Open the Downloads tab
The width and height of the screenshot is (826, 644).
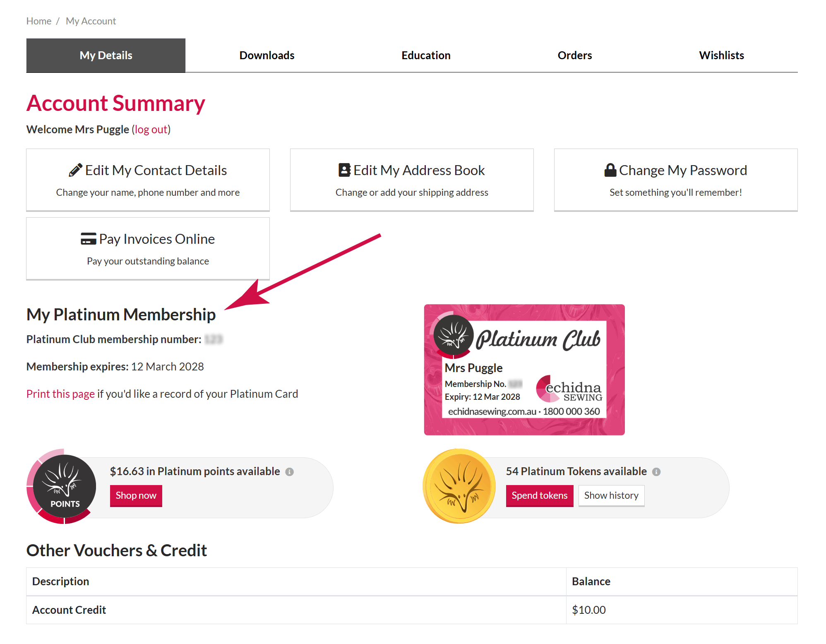[x=267, y=55]
